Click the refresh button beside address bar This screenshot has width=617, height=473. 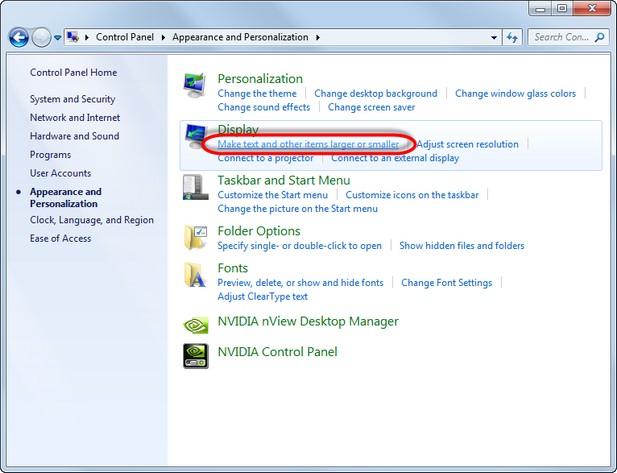[x=512, y=37]
